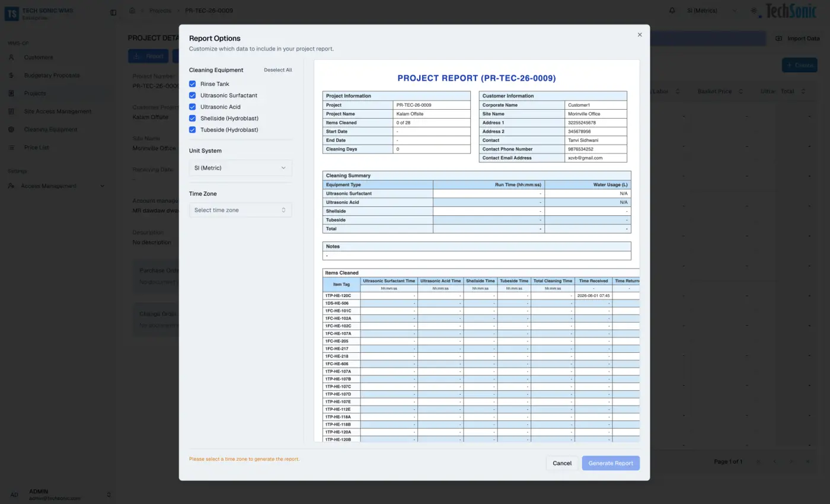Open SI (Metrics) selector in header

(x=711, y=11)
